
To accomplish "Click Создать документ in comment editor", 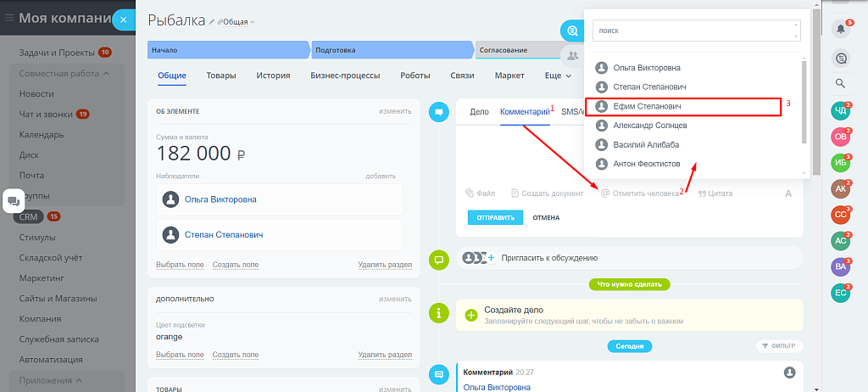I will (547, 193).
